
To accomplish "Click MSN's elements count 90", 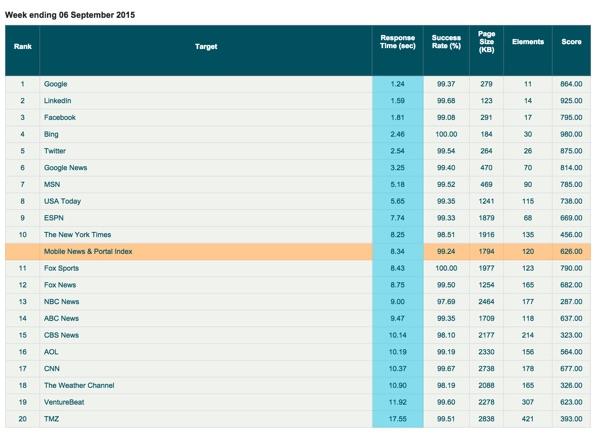I will pyautogui.click(x=528, y=185).
